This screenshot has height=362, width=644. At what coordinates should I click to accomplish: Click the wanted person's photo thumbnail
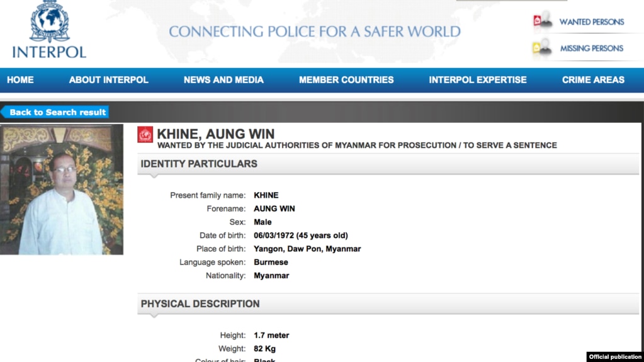[62, 189]
